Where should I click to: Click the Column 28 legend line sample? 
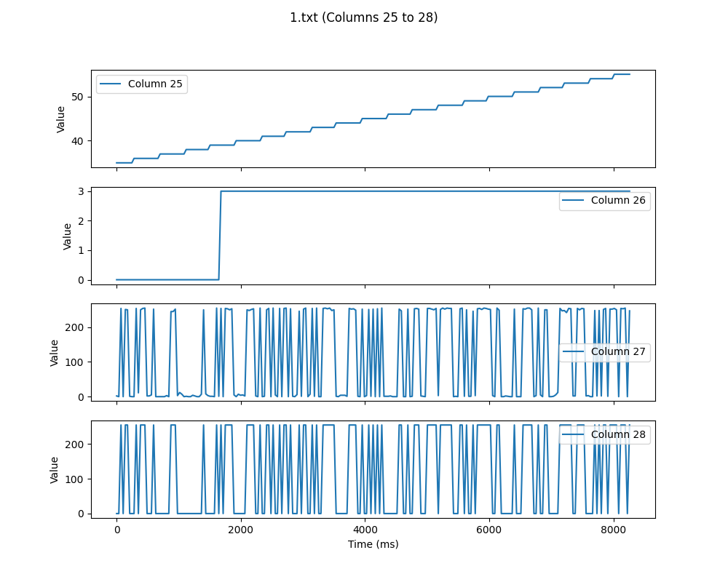(x=574, y=434)
